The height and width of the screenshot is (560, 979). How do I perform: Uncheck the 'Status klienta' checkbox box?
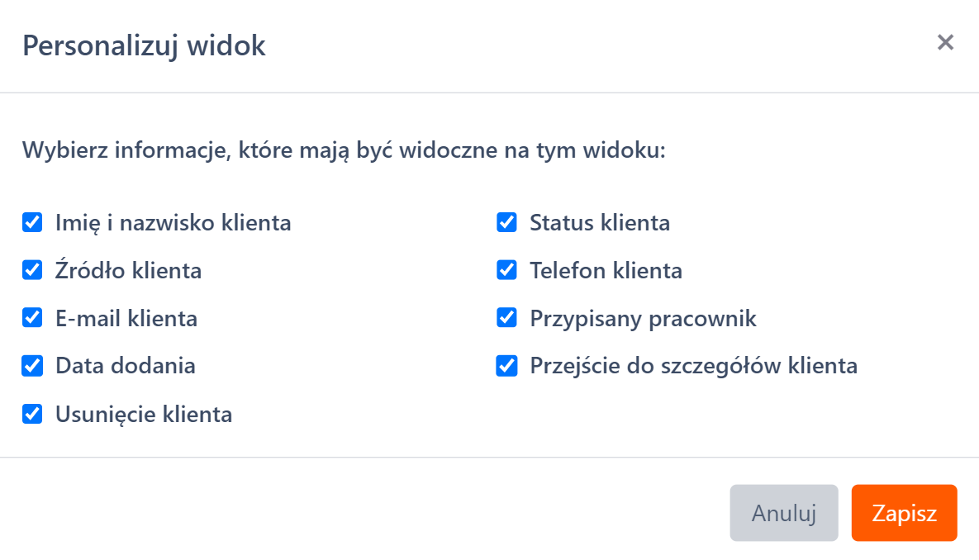(x=506, y=222)
